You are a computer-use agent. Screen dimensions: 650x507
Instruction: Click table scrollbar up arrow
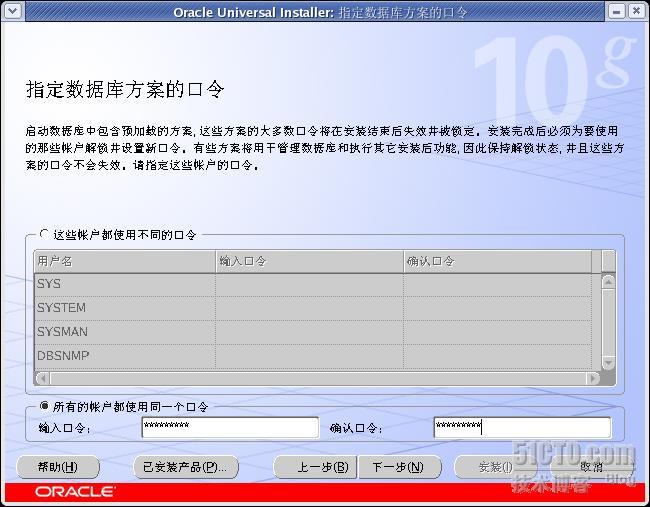(608, 282)
